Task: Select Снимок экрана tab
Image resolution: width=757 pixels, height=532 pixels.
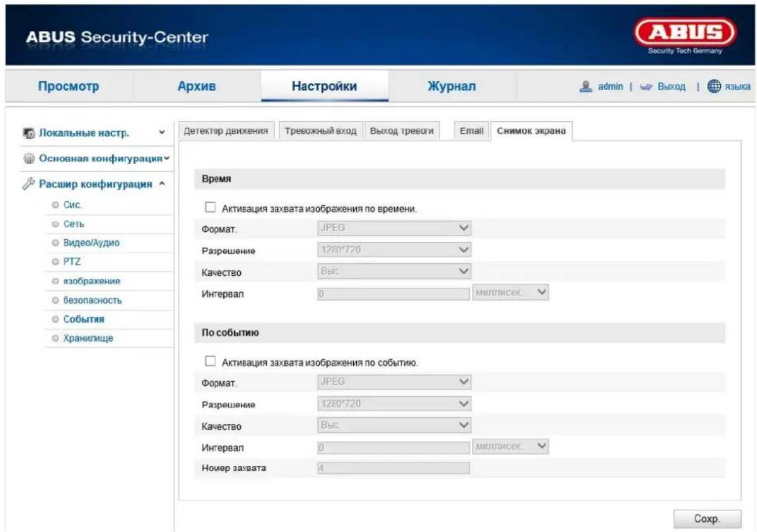Action: click(531, 131)
